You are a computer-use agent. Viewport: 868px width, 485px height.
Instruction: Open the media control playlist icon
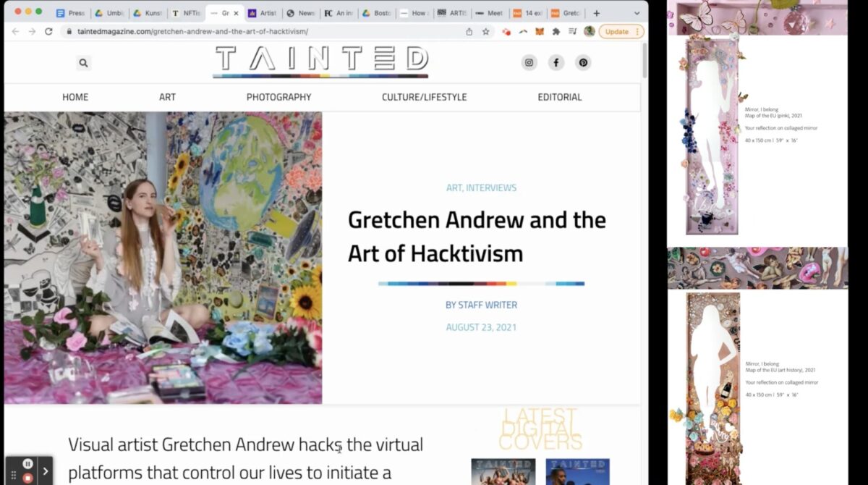pos(573,32)
